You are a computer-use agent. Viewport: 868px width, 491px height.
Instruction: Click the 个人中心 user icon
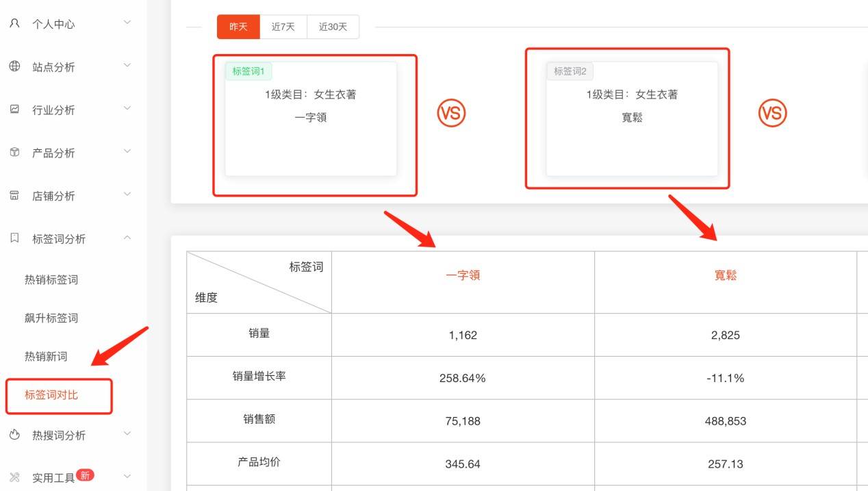(14, 23)
